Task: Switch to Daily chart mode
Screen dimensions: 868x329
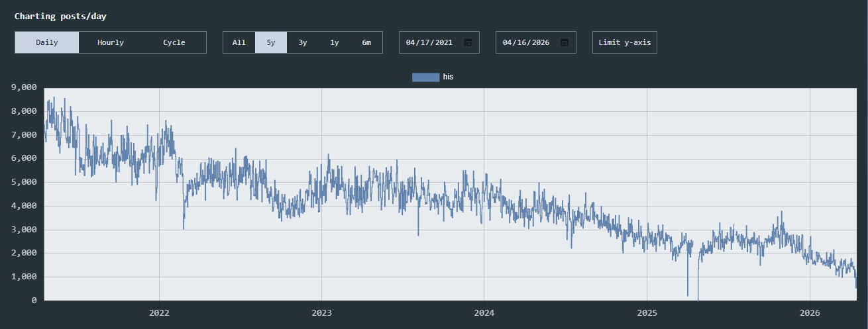Action: [47, 42]
